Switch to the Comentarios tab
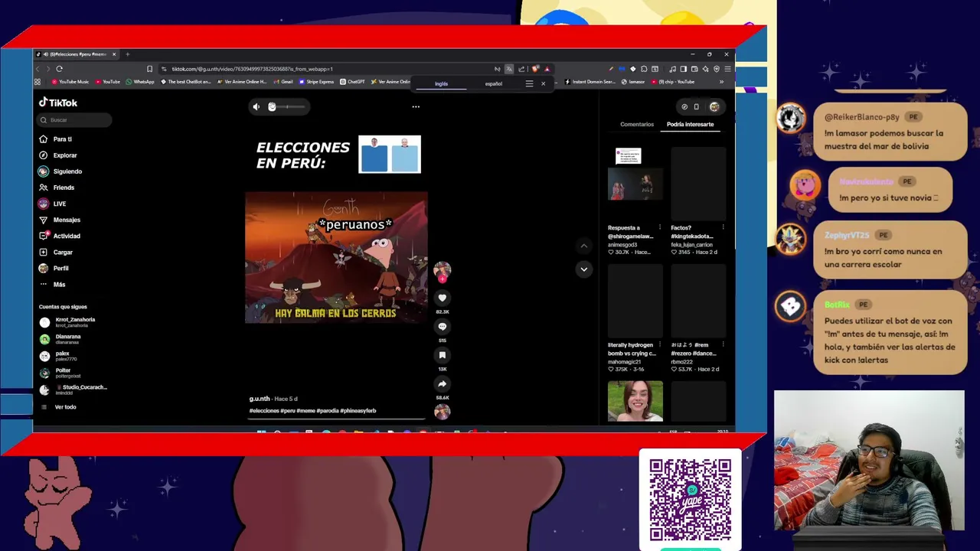Viewport: 980px width, 551px height. tap(637, 124)
